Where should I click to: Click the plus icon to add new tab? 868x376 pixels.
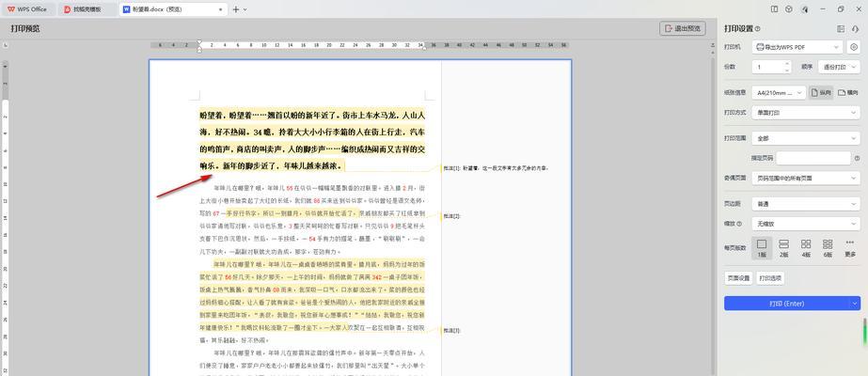236,9
